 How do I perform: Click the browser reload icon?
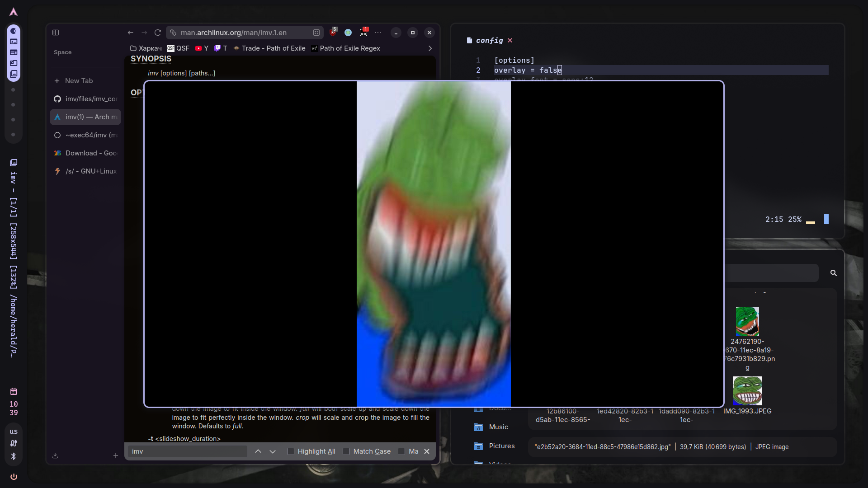tap(158, 33)
